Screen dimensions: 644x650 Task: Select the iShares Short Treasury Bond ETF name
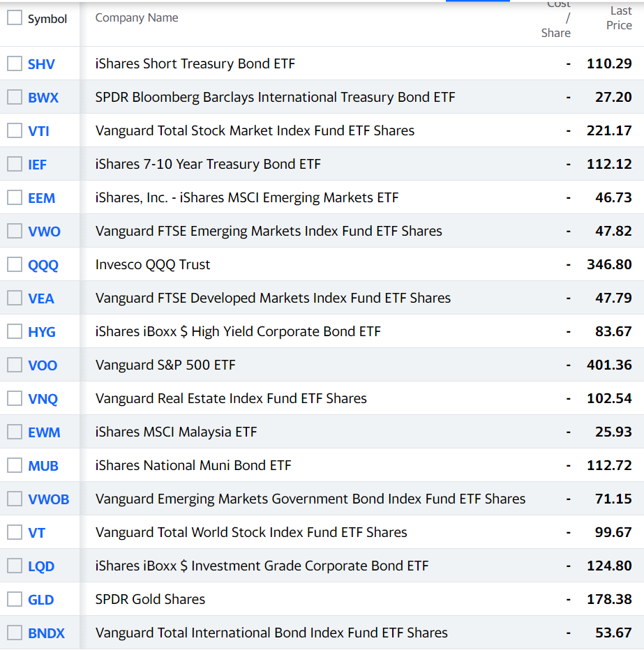pyautogui.click(x=195, y=63)
